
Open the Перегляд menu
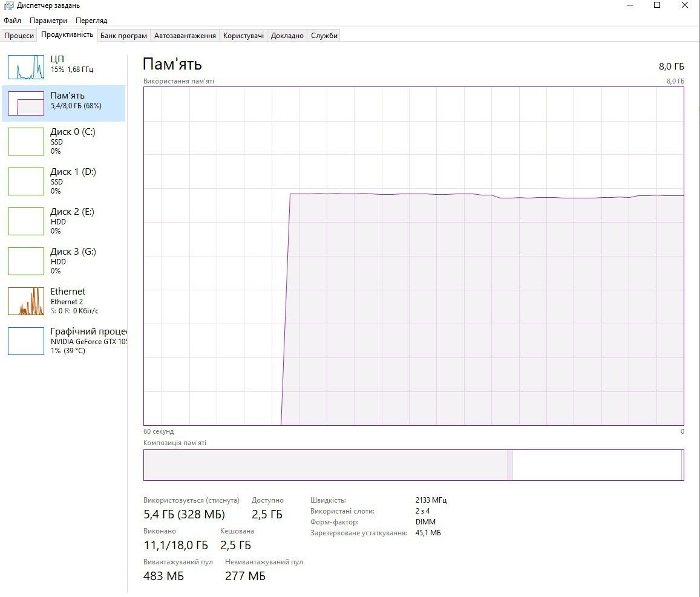click(x=91, y=21)
